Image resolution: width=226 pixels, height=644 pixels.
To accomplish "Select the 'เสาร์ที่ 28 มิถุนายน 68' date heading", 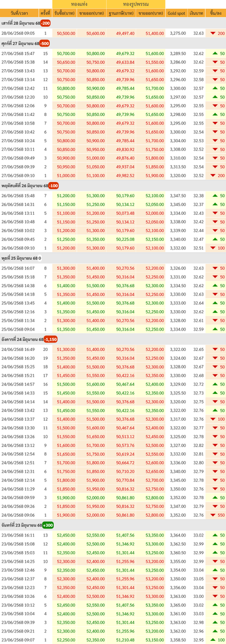I will (20, 24).
